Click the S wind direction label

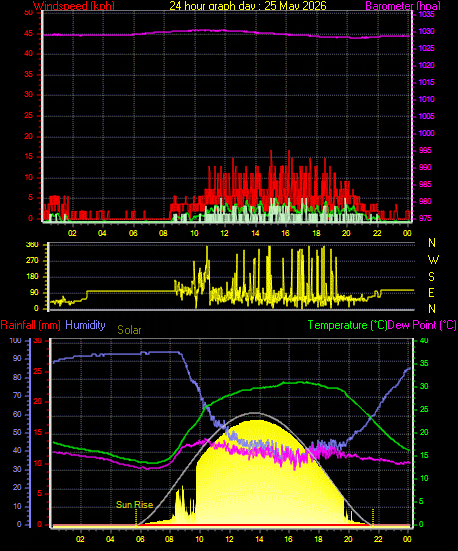[432, 277]
